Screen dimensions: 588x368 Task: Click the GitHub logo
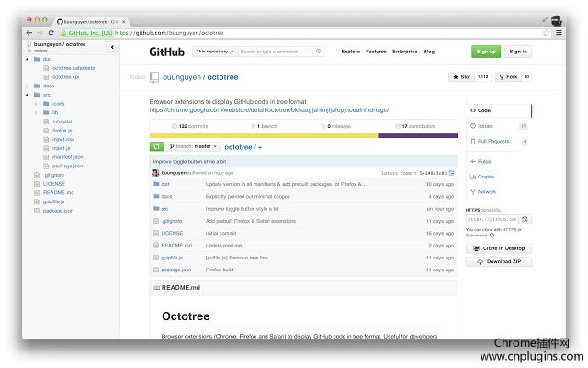click(167, 52)
